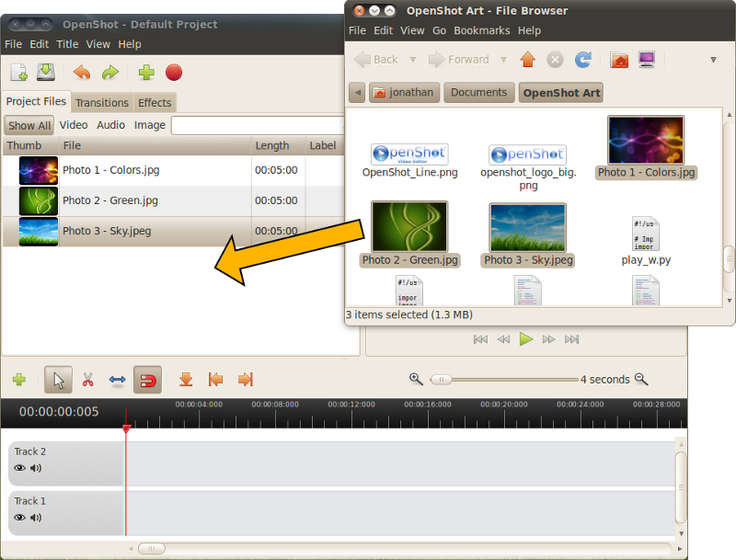Viewport: 736px width, 560px height.
Task: Save the project with the download-tray icon
Action: click(45, 73)
